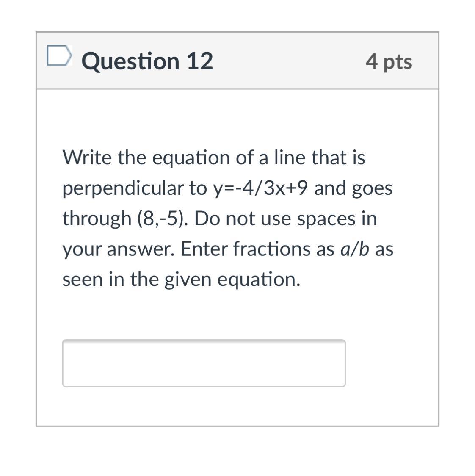Click the words seen in the given equation
Viewport: 475px width, 476px height.
(x=181, y=280)
